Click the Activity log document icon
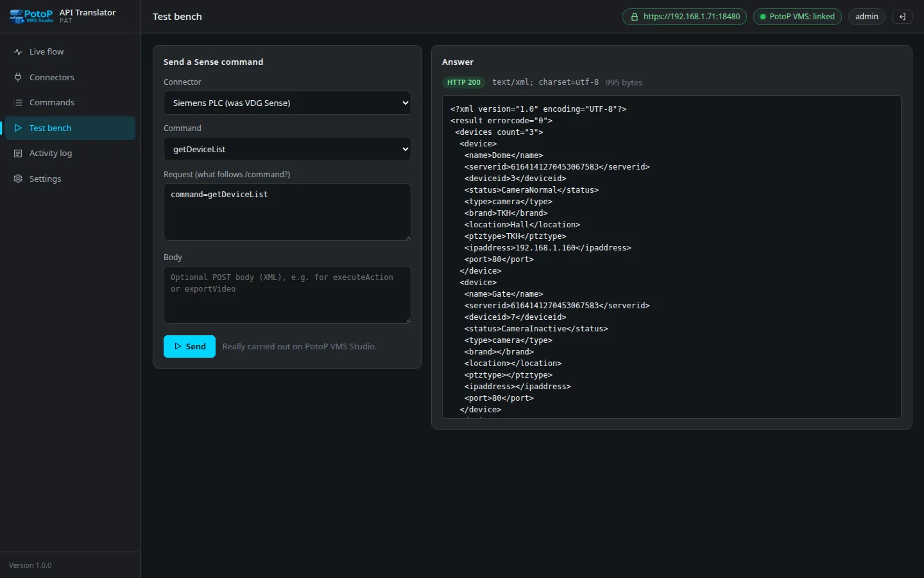Screen dimensions: 924x578 pyautogui.click(x=18, y=153)
